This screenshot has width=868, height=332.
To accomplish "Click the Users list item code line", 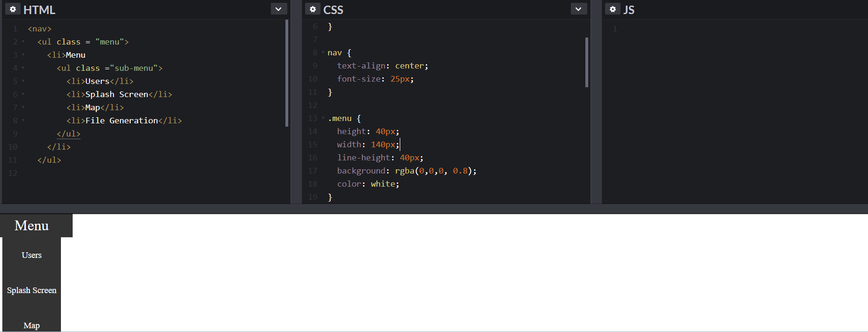I will (x=100, y=81).
